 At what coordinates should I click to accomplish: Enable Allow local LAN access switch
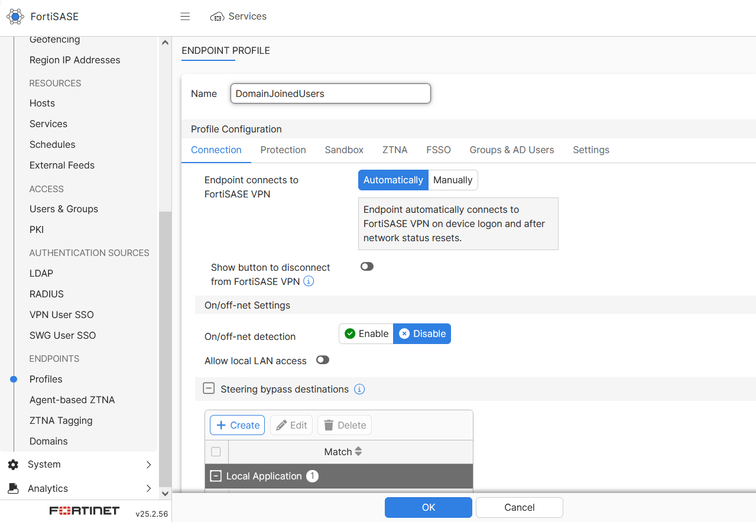pos(322,360)
